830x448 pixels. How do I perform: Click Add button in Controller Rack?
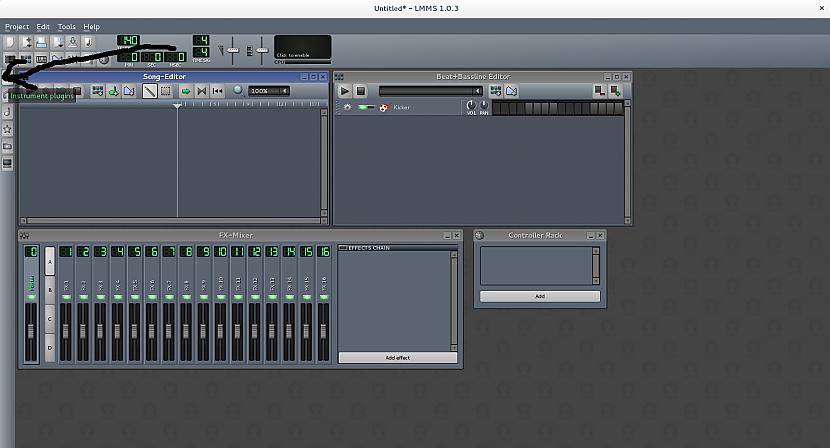coord(540,296)
